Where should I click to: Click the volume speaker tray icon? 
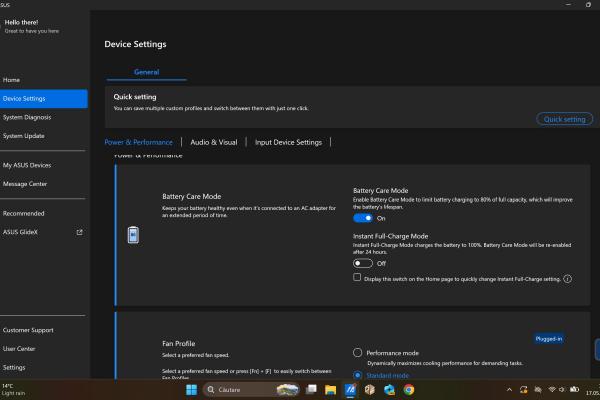(562, 389)
